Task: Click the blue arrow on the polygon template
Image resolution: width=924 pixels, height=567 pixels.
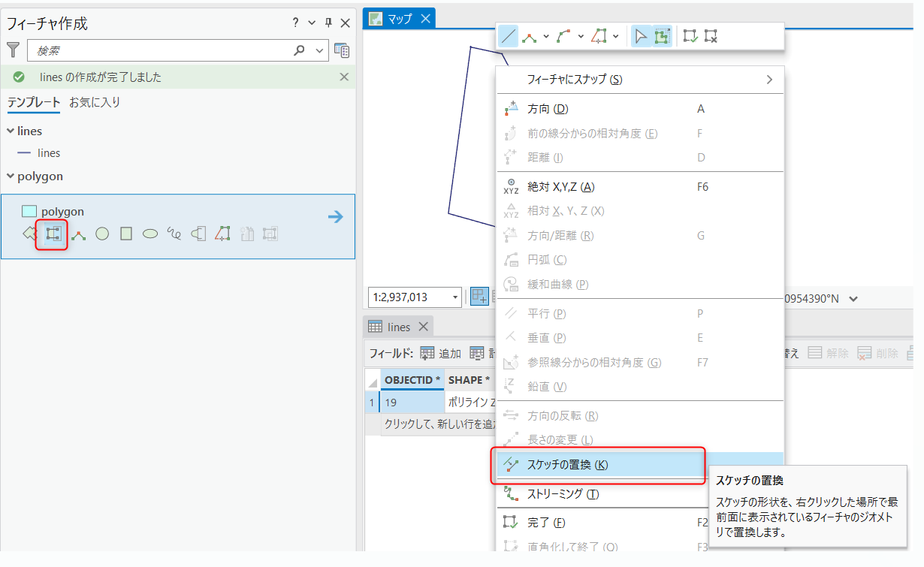Action: [x=335, y=217]
